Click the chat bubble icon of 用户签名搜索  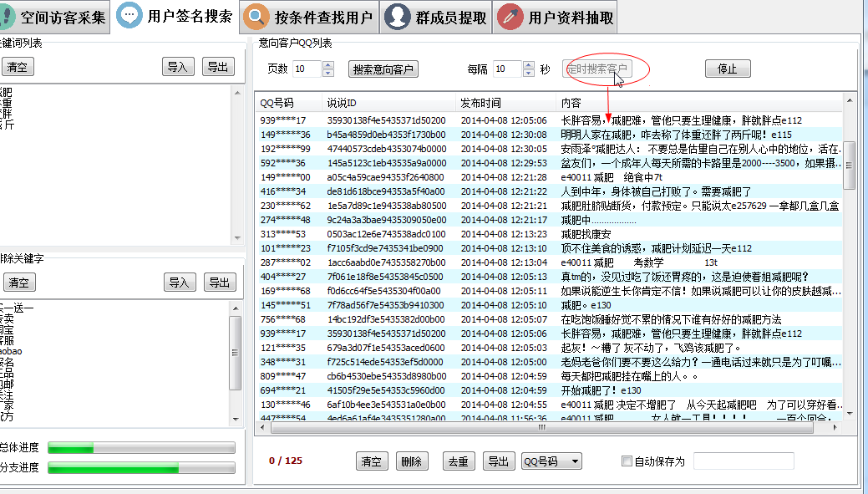(129, 15)
